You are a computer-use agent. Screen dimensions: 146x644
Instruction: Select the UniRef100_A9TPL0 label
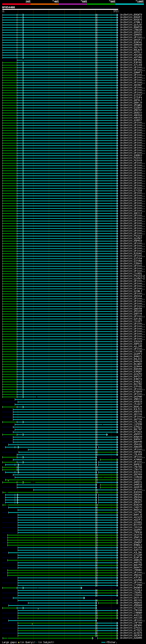tap(131, 53)
